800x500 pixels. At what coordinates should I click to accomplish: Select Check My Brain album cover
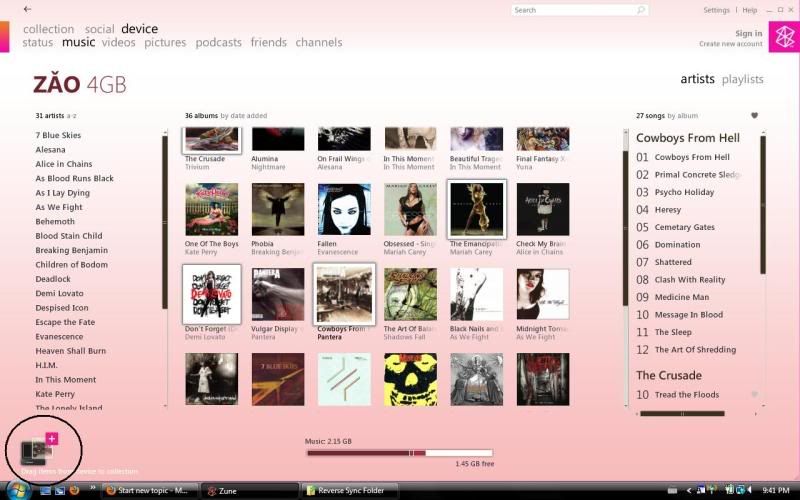[543, 209]
